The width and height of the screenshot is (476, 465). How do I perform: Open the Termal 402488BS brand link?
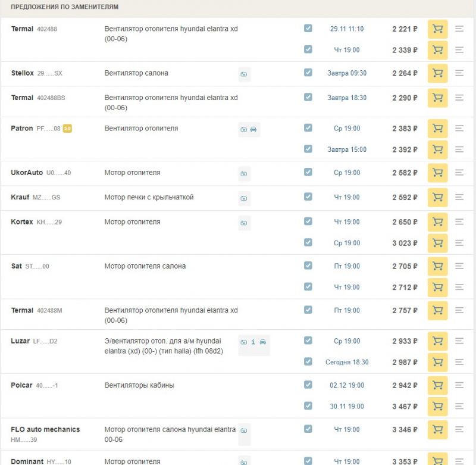(x=22, y=98)
